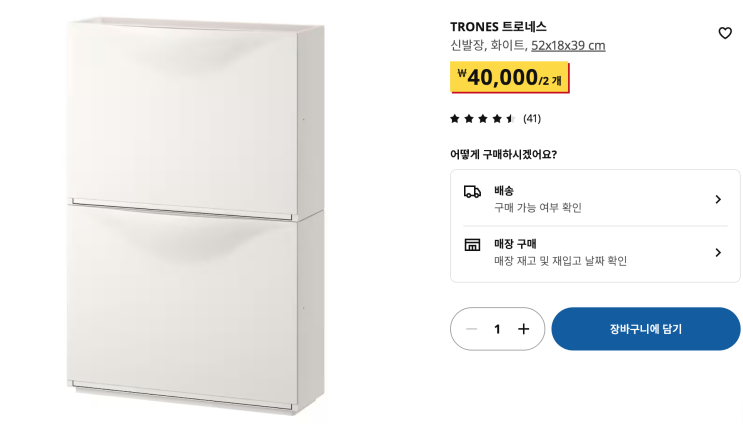The image size is (743, 428).
Task: Click 매장 재고 및 재입고 날짜 확인
Action: (561, 261)
